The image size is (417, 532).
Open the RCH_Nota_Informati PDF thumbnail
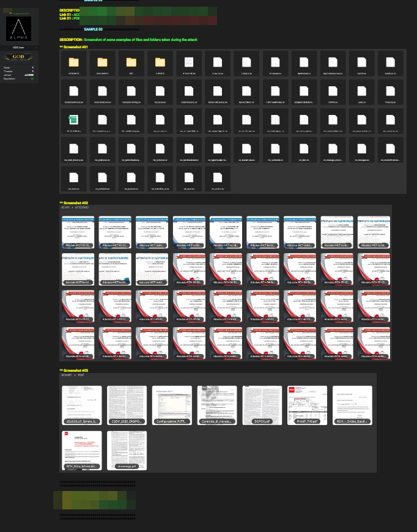point(82,450)
